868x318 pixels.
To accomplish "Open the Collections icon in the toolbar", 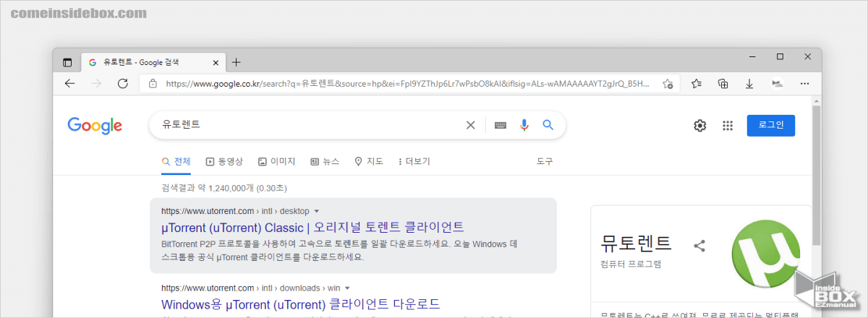I will (x=723, y=84).
